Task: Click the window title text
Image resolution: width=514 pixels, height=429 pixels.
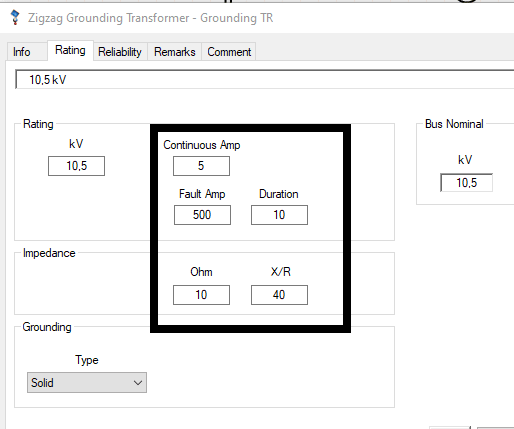Action: click(x=150, y=18)
